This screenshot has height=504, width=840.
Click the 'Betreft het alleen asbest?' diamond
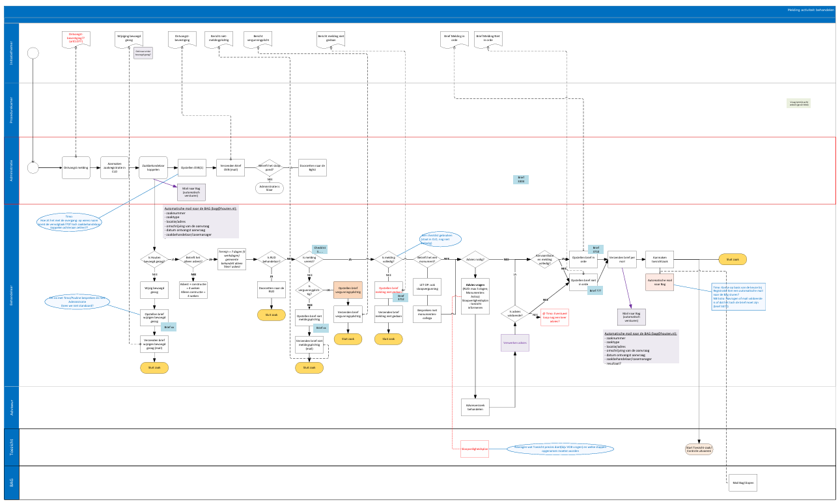click(x=193, y=259)
